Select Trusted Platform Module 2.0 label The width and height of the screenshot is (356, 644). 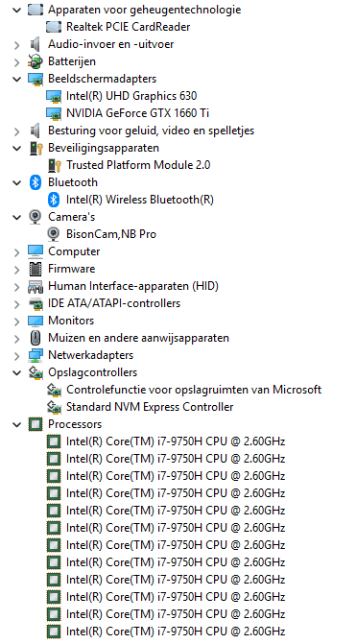[x=138, y=165]
